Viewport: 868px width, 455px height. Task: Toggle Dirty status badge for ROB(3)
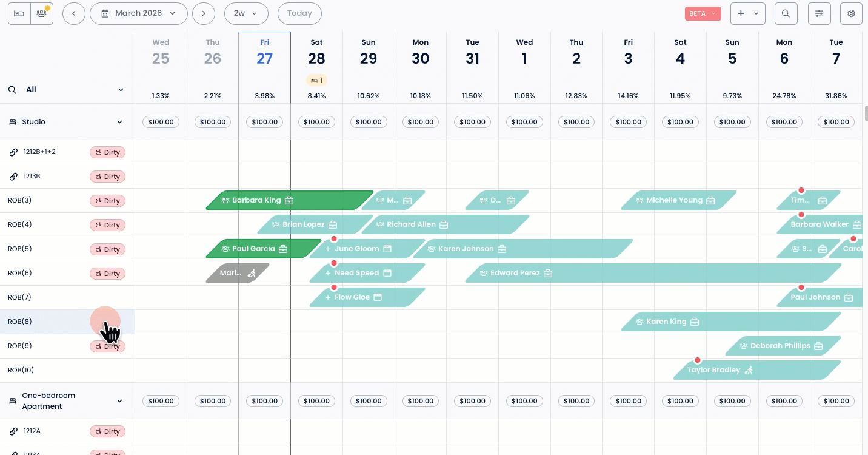click(x=107, y=201)
